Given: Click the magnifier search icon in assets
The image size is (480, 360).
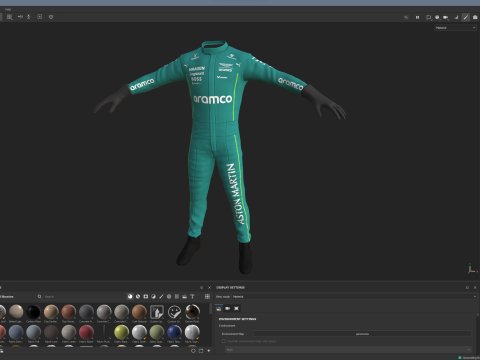Looking at the screenshot, I should (x=39, y=296).
